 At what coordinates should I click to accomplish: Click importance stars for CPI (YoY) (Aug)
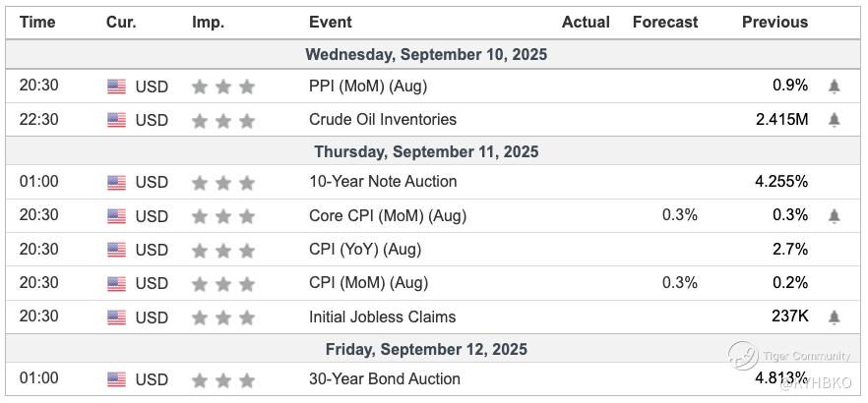tap(223, 250)
